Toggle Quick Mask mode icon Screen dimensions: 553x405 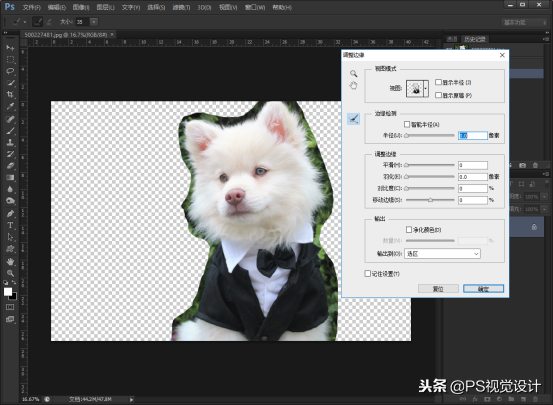pos(10,307)
